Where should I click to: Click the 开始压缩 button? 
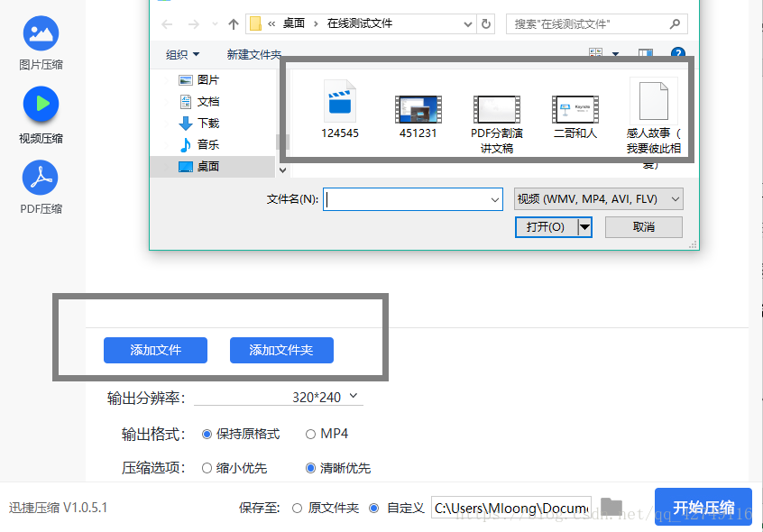[x=703, y=507]
